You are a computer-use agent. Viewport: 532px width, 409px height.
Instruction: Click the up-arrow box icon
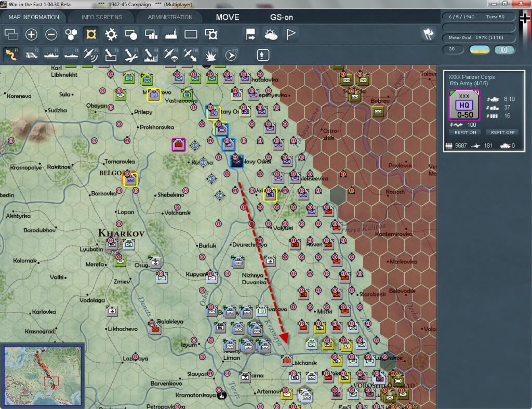coord(262,55)
